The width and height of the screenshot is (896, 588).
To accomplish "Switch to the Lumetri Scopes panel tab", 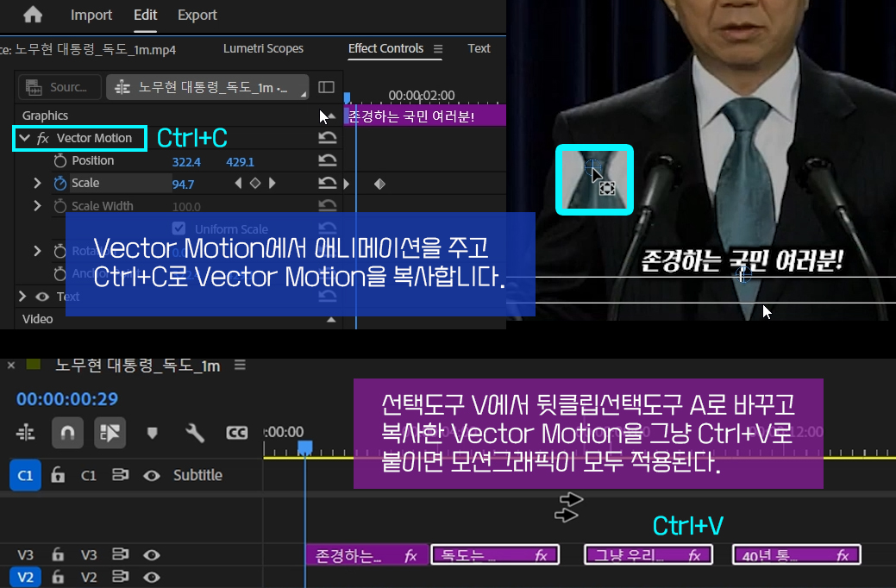I will tap(263, 48).
